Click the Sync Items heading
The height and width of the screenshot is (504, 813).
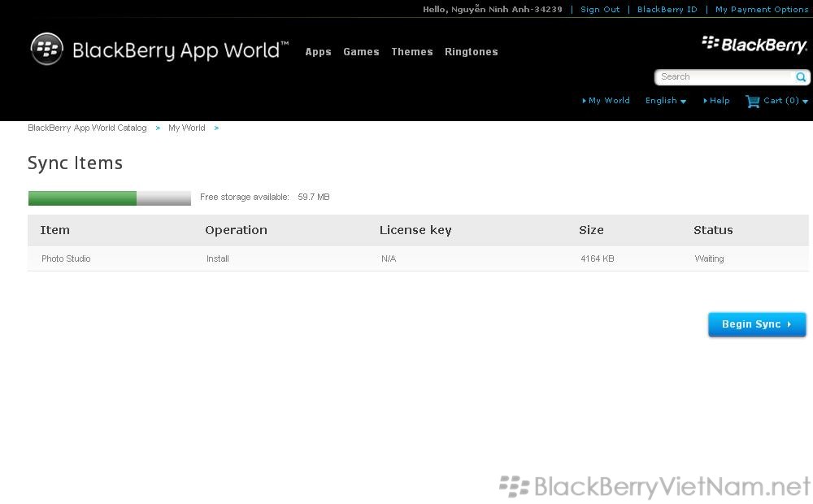(x=75, y=163)
